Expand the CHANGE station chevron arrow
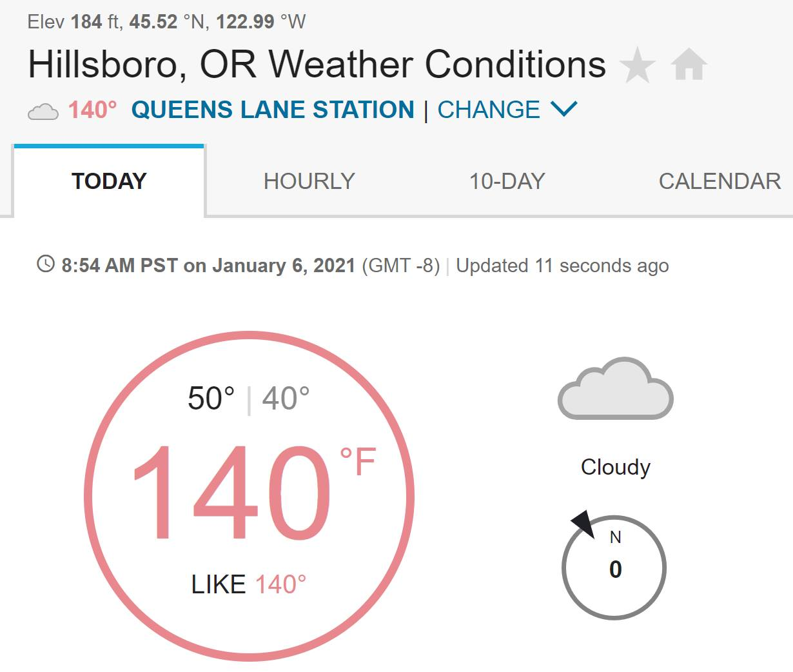Image resolution: width=793 pixels, height=672 pixels. click(564, 109)
